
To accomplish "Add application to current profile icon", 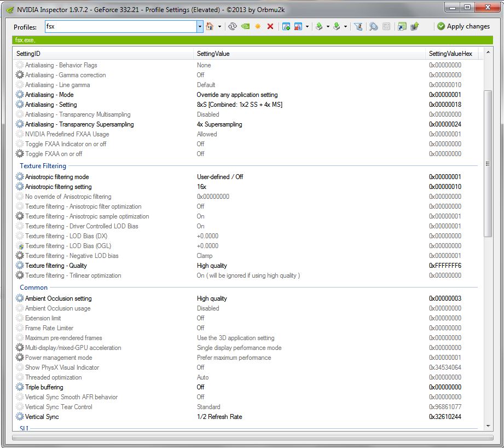I will point(286,26).
